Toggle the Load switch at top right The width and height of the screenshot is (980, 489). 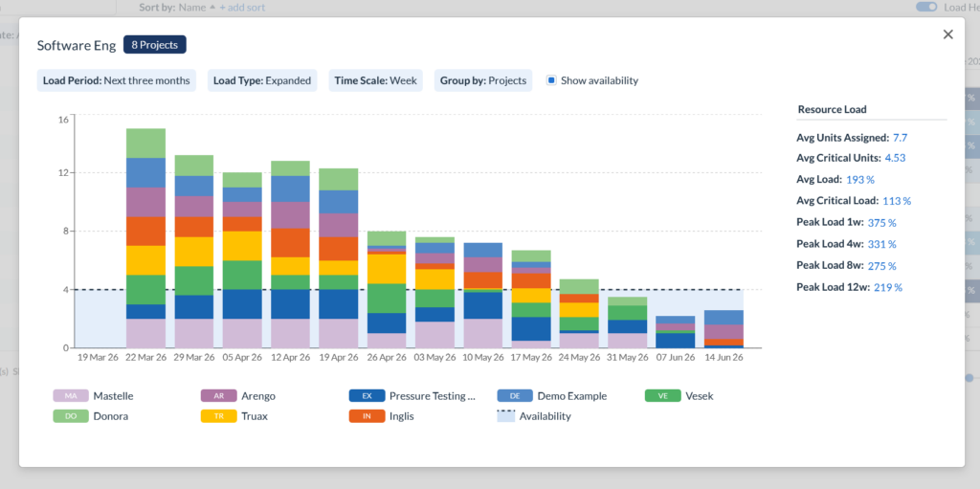[925, 7]
